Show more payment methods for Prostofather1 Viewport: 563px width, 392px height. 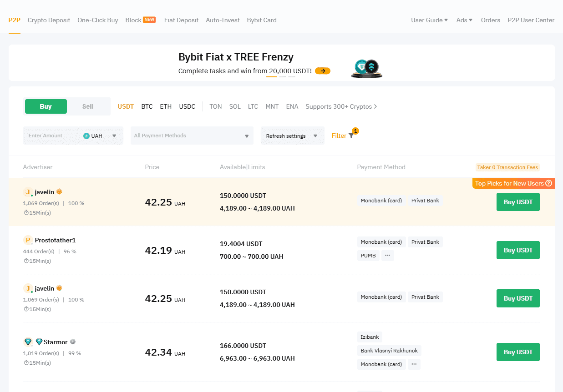pos(388,256)
